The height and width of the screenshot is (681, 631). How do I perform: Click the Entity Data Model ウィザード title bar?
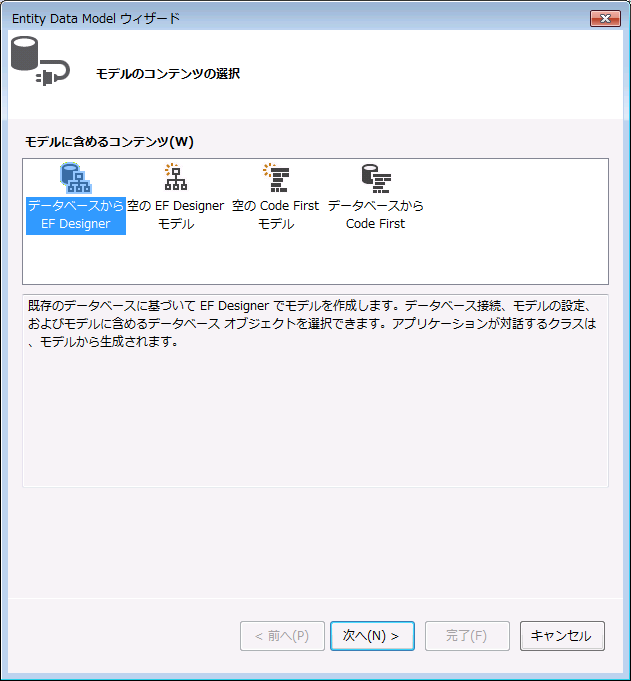coord(300,18)
